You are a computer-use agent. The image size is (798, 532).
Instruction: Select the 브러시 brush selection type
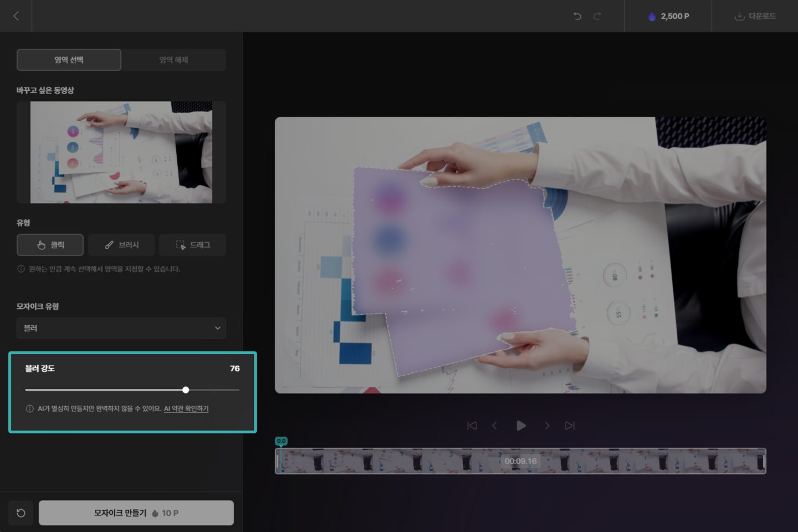coord(121,245)
